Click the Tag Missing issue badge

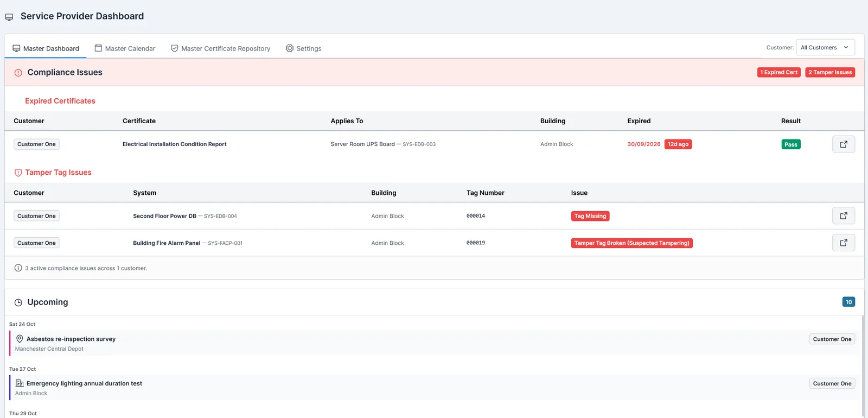(x=590, y=216)
